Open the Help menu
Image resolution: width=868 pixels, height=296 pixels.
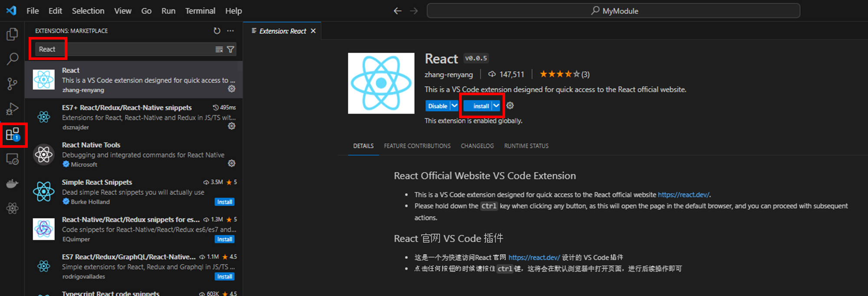[x=233, y=11]
